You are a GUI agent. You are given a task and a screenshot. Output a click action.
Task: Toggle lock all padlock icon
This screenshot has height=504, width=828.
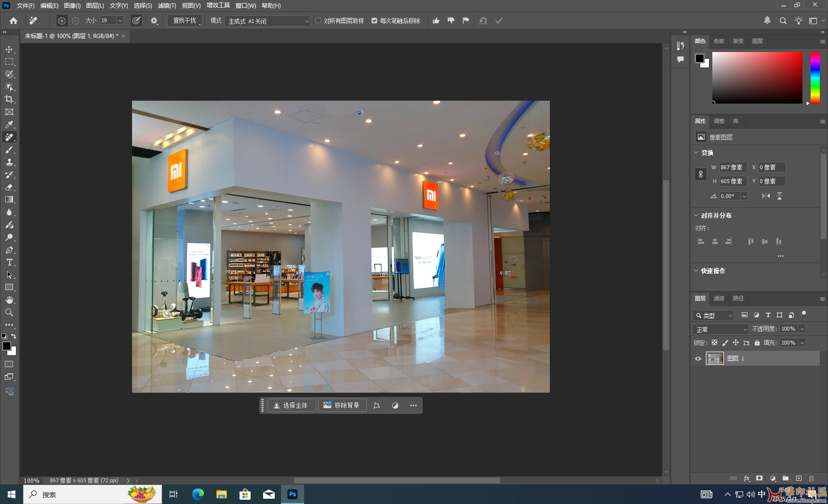point(757,343)
